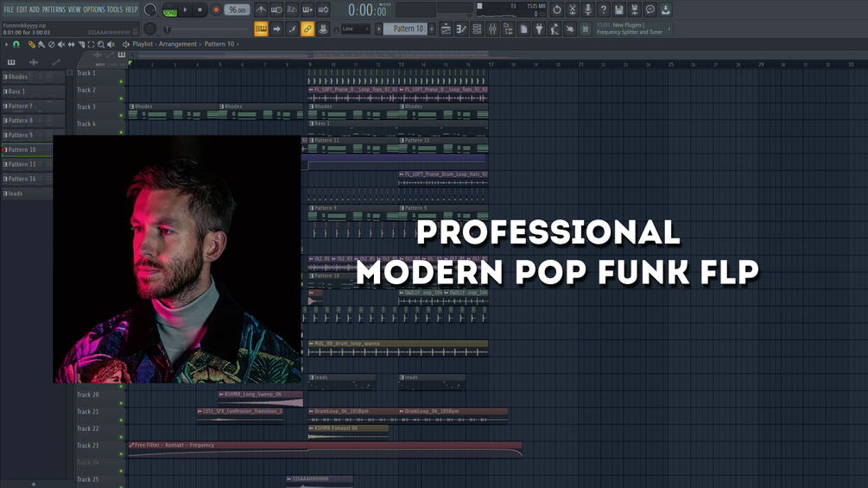Click the save project floppy icon
This screenshot has height=488, width=868.
pos(619,10)
